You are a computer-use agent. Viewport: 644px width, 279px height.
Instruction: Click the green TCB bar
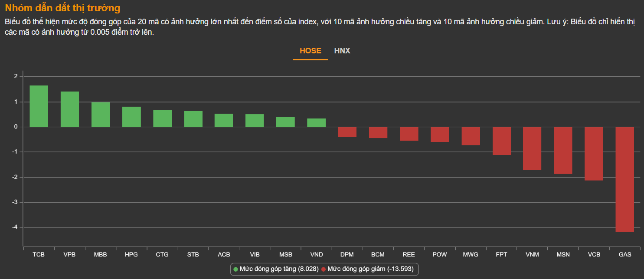point(39,106)
